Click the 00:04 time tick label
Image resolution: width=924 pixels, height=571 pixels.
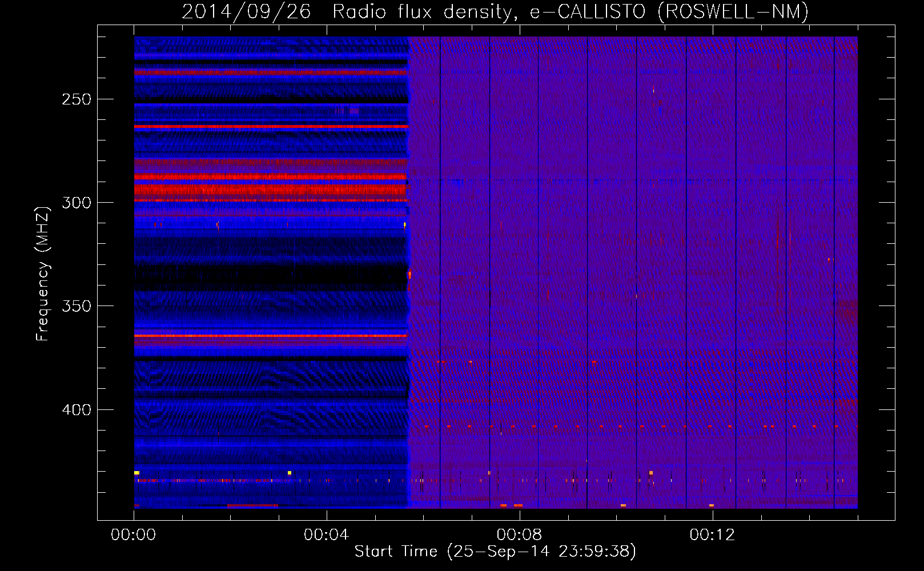[326, 534]
